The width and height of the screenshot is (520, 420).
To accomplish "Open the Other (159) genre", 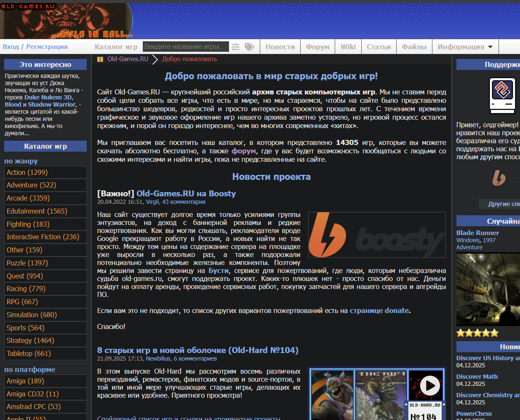I will click(x=45, y=250).
